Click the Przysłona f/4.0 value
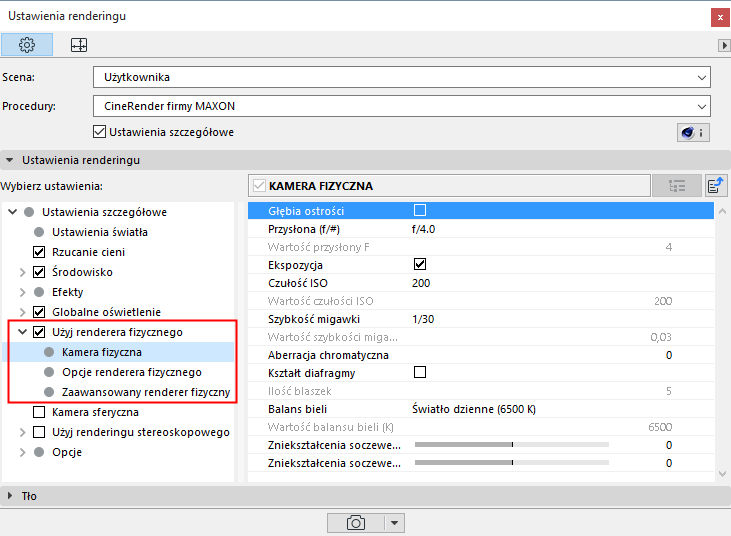This screenshot has width=731, height=536. coord(423,229)
